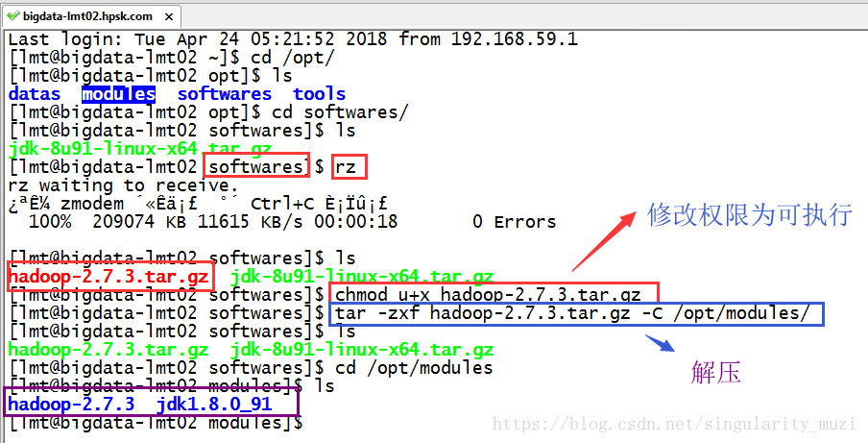Viewport: 868px width, 443px height.
Task: Click the 'jdk1.8.0_91' directory name
Action: coord(214,405)
